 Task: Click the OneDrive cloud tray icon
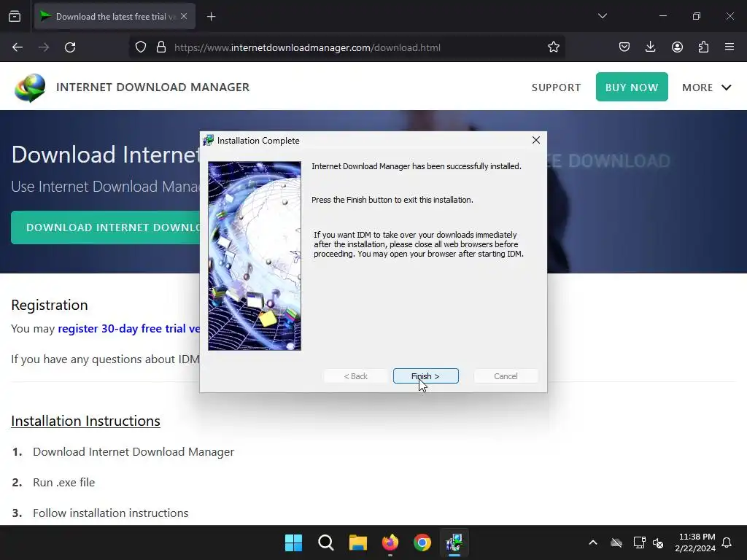click(x=616, y=542)
